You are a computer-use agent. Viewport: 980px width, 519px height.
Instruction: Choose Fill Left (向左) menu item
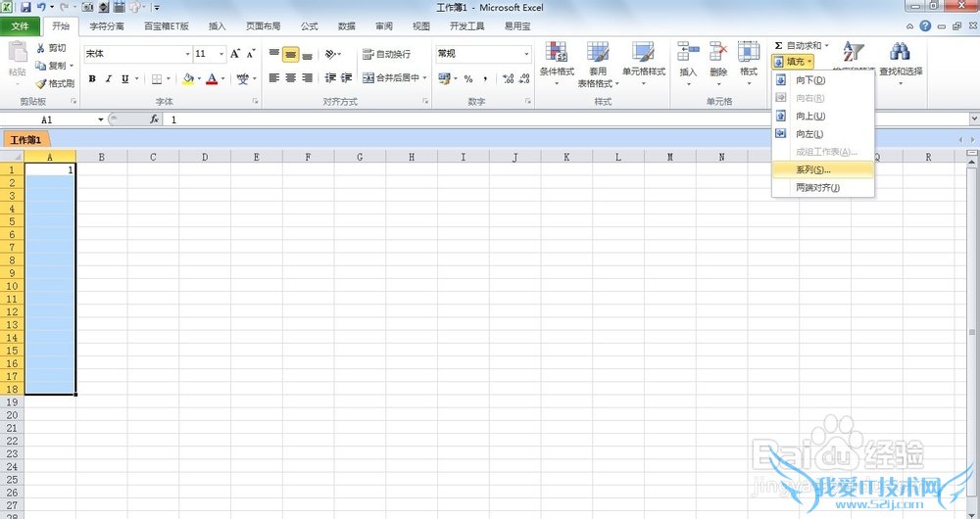(x=823, y=133)
